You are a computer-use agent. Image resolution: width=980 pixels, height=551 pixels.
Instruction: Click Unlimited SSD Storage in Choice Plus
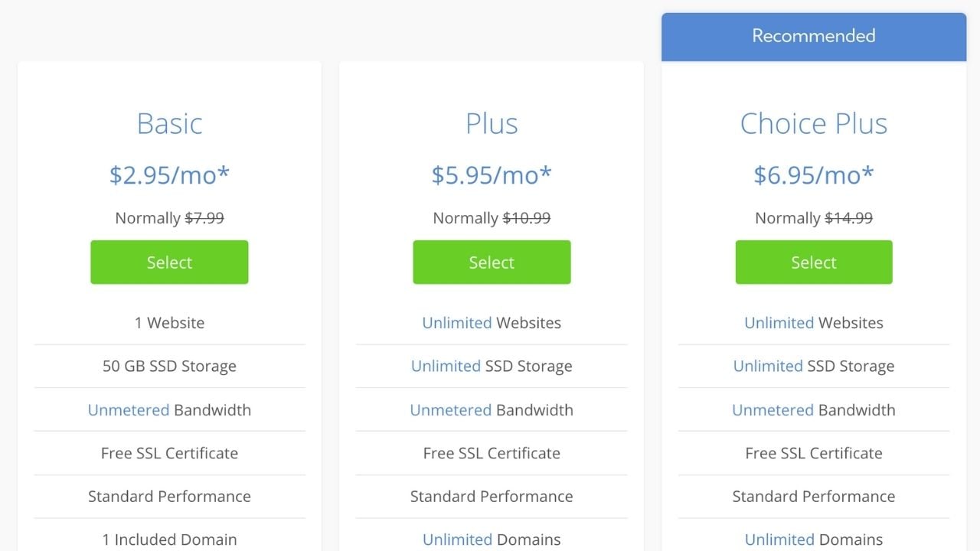[814, 366]
